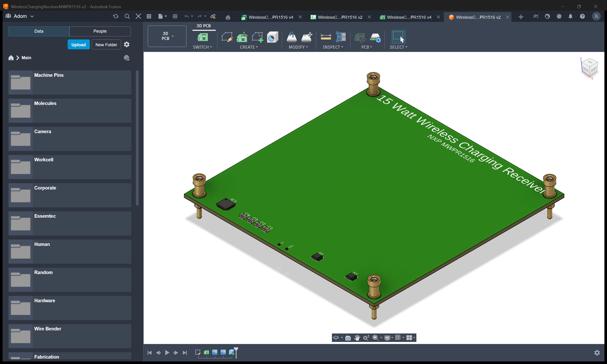Screen dimensions: 607x364
Task: Expand the CREATE menu
Action: (249, 47)
